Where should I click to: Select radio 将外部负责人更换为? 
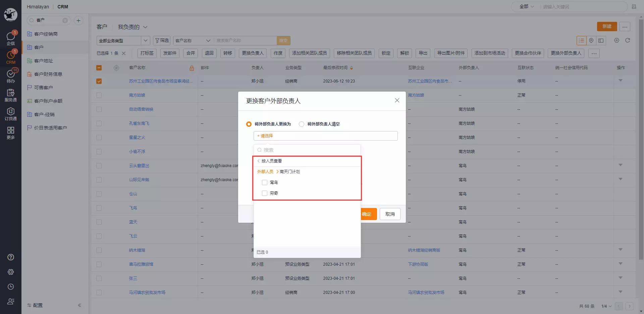tap(249, 124)
